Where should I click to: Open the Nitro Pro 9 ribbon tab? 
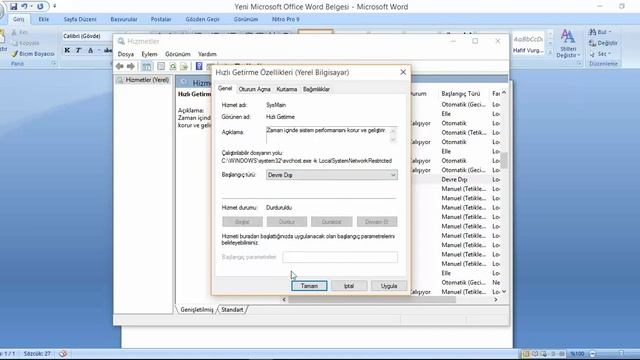285,19
